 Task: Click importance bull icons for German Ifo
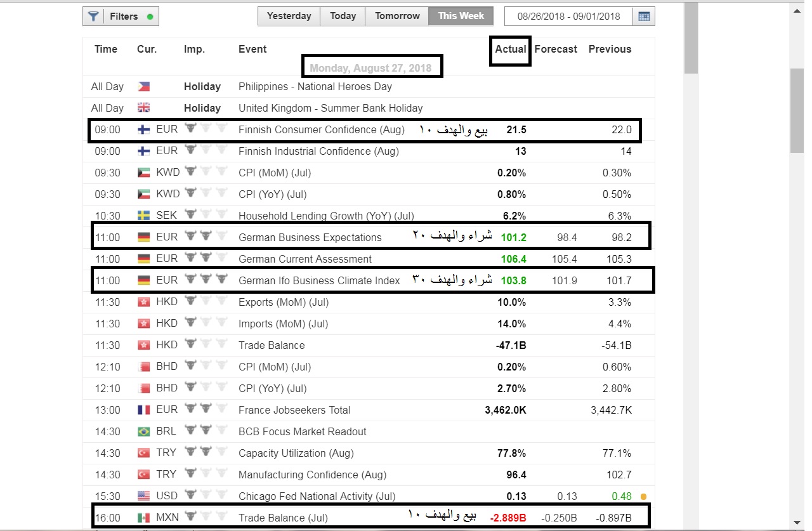click(x=206, y=280)
